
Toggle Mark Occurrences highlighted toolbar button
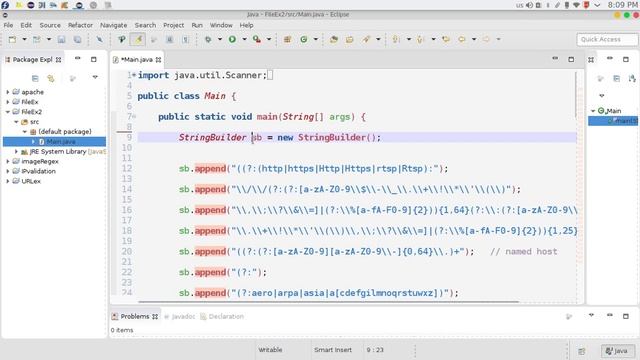tap(138, 39)
